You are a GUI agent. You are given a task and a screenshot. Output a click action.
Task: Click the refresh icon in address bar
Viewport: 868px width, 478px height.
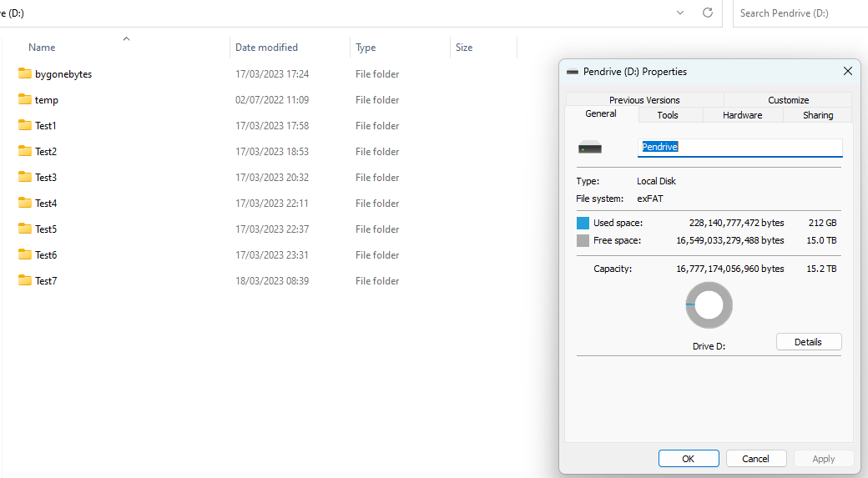[708, 13]
